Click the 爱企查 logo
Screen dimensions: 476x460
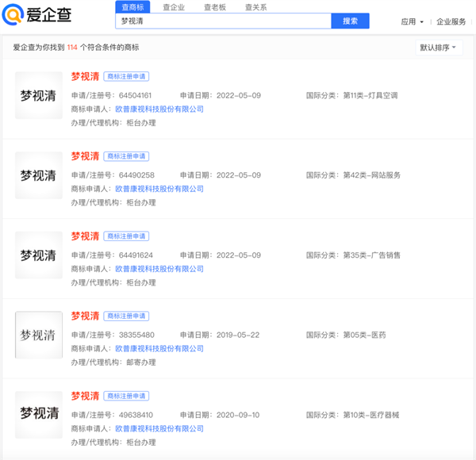pos(36,14)
